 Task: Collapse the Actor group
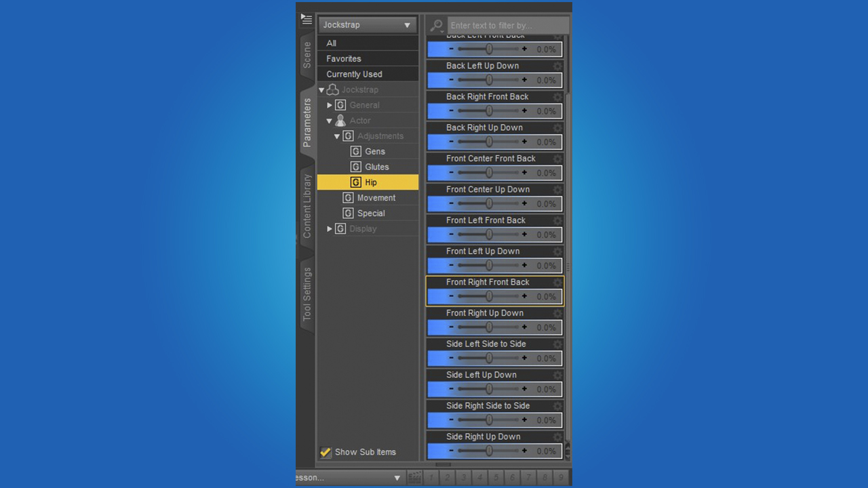click(x=330, y=121)
